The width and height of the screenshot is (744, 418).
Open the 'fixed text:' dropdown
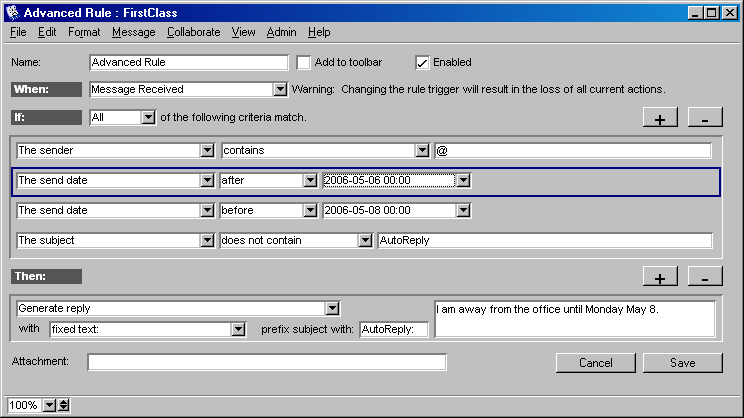coord(238,329)
